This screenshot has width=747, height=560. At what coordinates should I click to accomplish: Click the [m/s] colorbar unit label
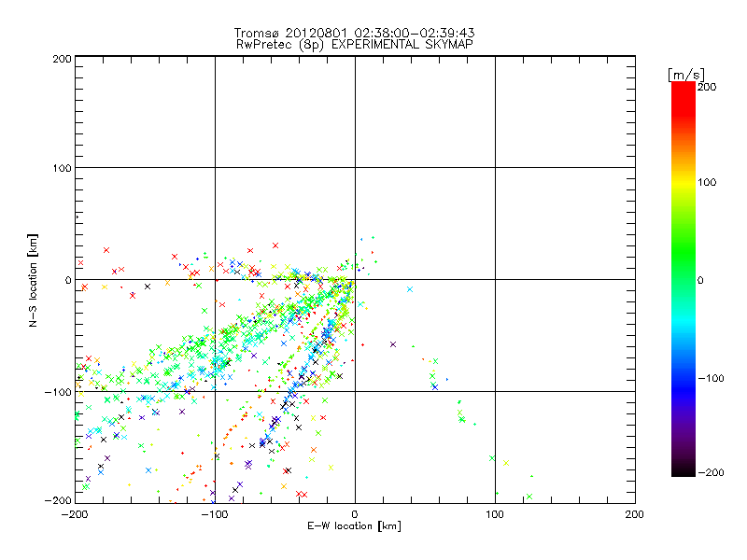686,75
